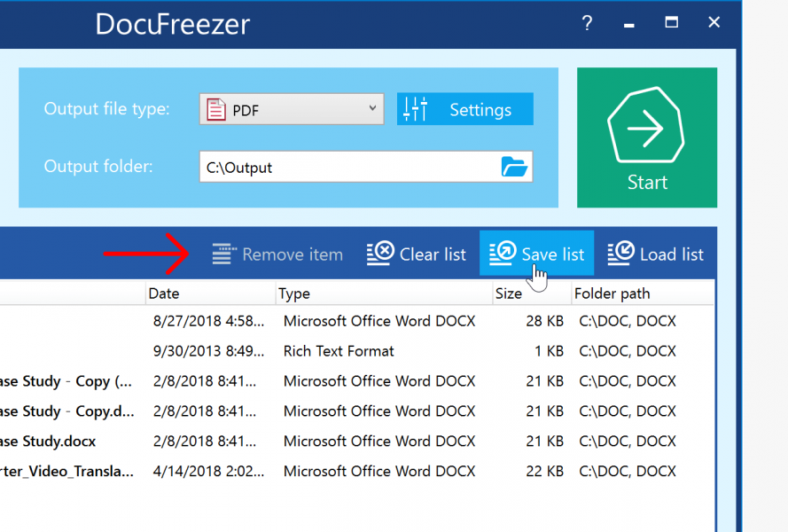Screen dimensions: 788x532
Task: Browse output folder with folder icon
Action: [x=514, y=167]
